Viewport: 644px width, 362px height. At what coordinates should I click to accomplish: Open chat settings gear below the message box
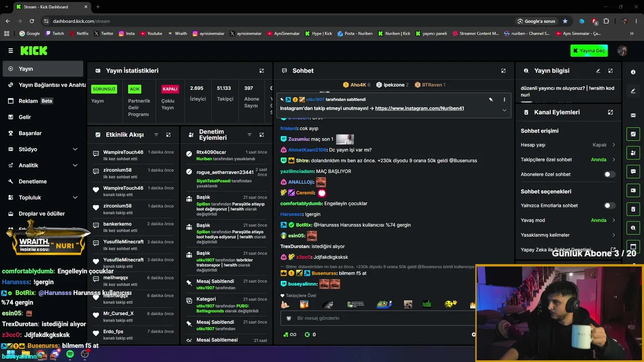[473, 334]
